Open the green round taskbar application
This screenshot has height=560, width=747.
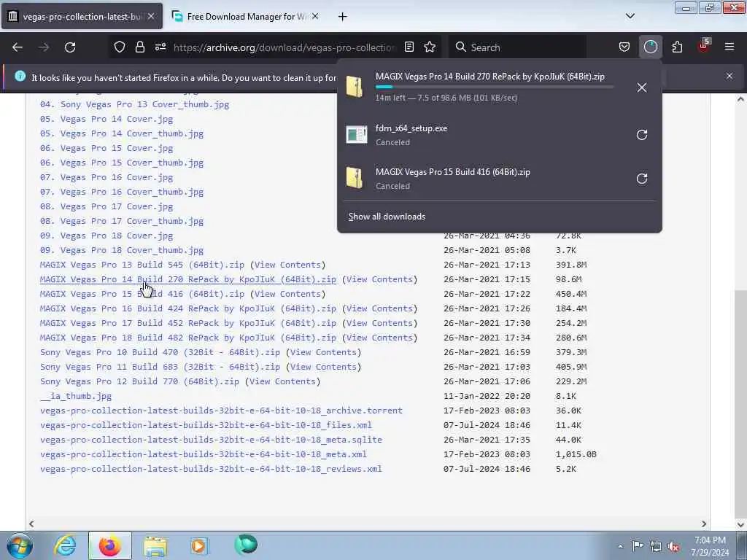coord(246,545)
